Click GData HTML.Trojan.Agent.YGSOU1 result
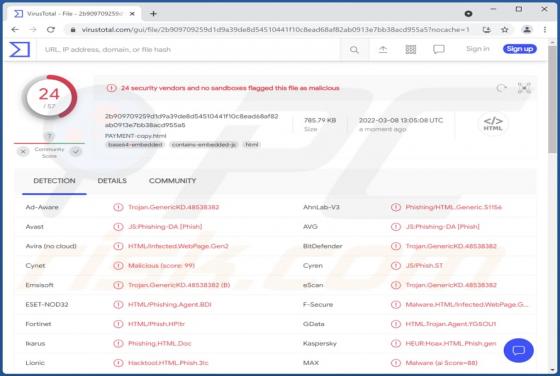The image size is (560, 376). (451, 324)
